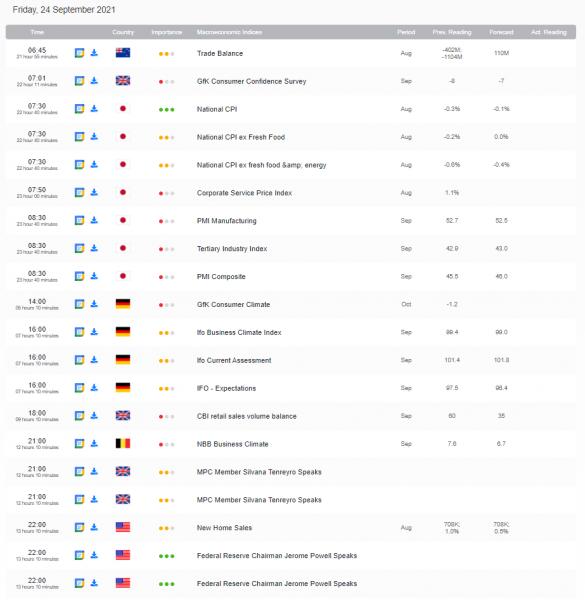The image size is (585, 600).
Task: Click the Forecast column header
Action: 501,32
